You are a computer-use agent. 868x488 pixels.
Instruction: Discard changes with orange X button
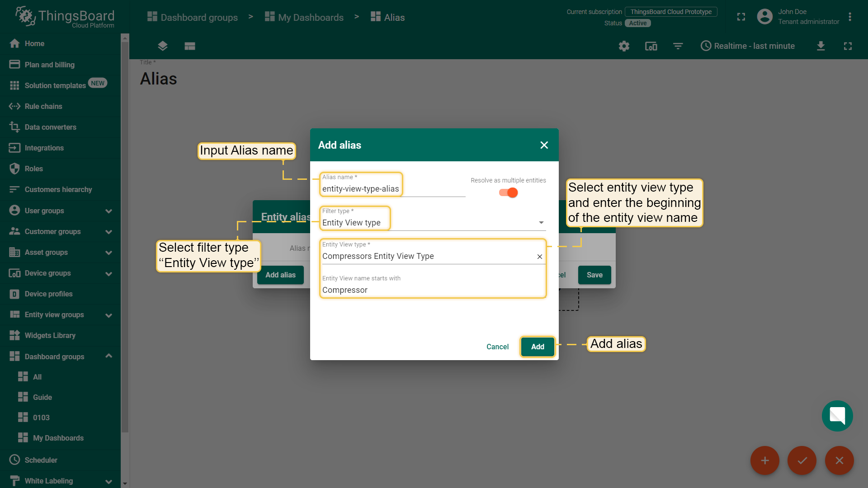coord(840,460)
